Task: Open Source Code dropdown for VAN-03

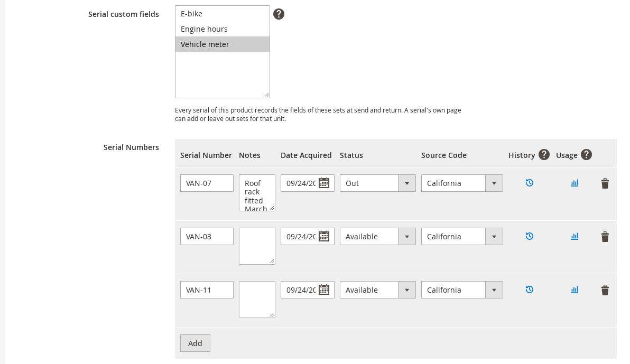Action: (462, 237)
